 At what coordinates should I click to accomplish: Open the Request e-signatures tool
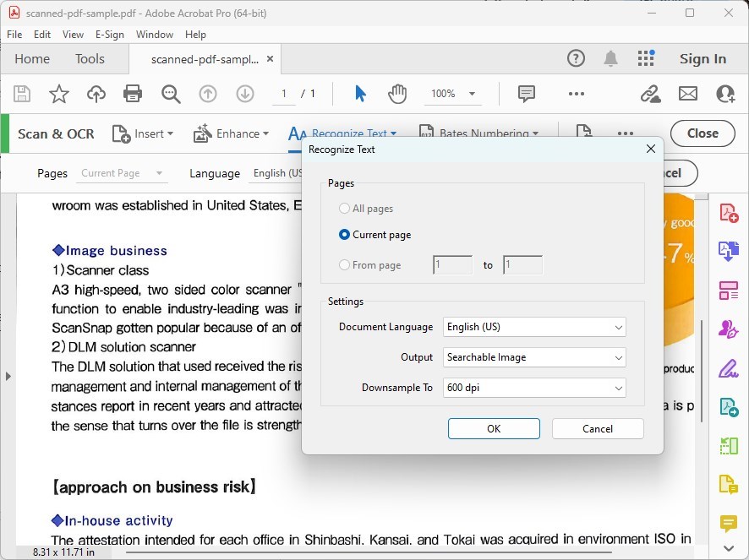point(729,329)
